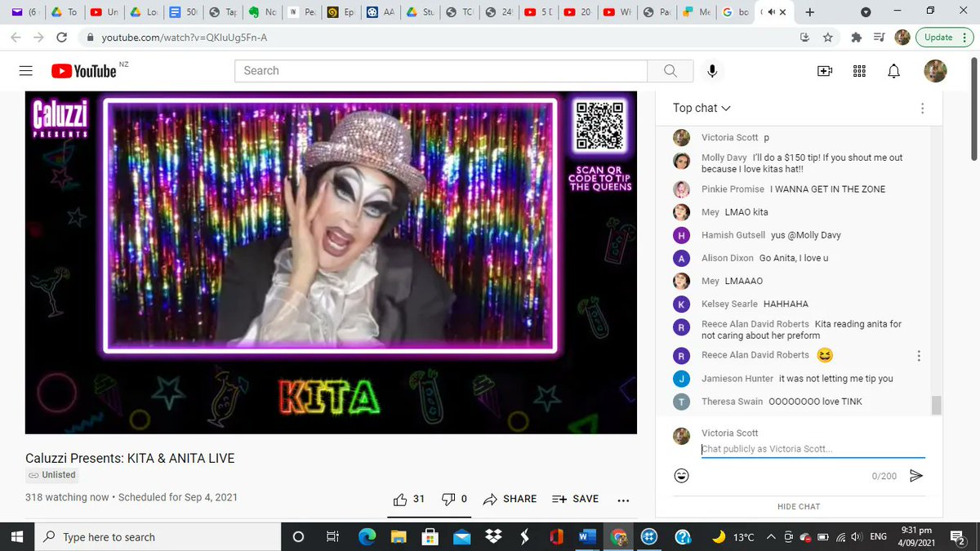This screenshot has height=551, width=980.
Task: Go to the YouTube home logo
Action: (84, 71)
